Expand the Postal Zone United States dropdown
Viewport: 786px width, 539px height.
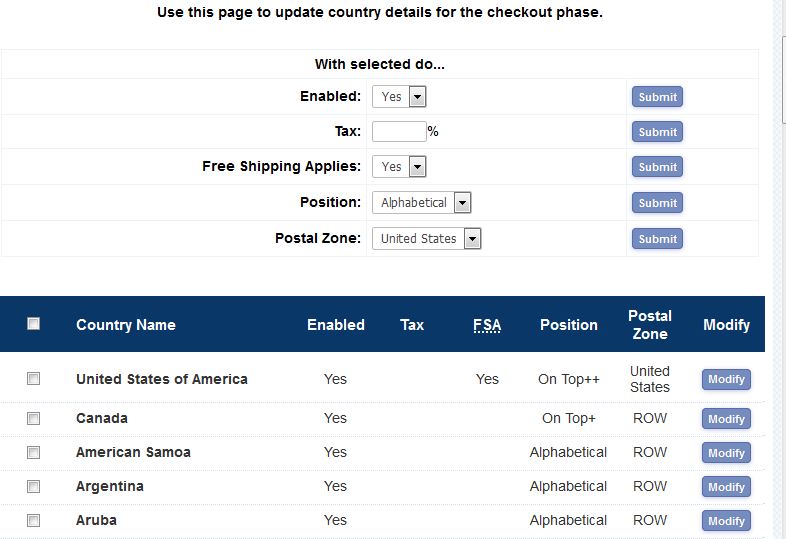point(426,239)
